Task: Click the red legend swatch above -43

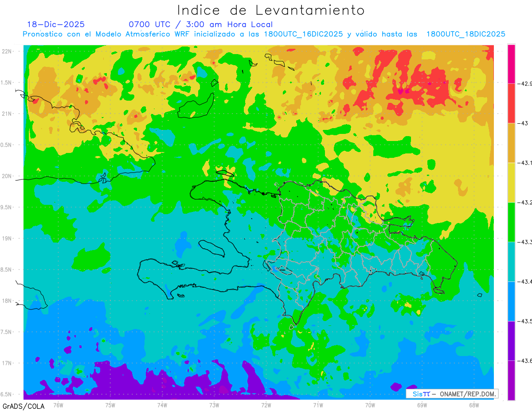Action: click(x=511, y=103)
